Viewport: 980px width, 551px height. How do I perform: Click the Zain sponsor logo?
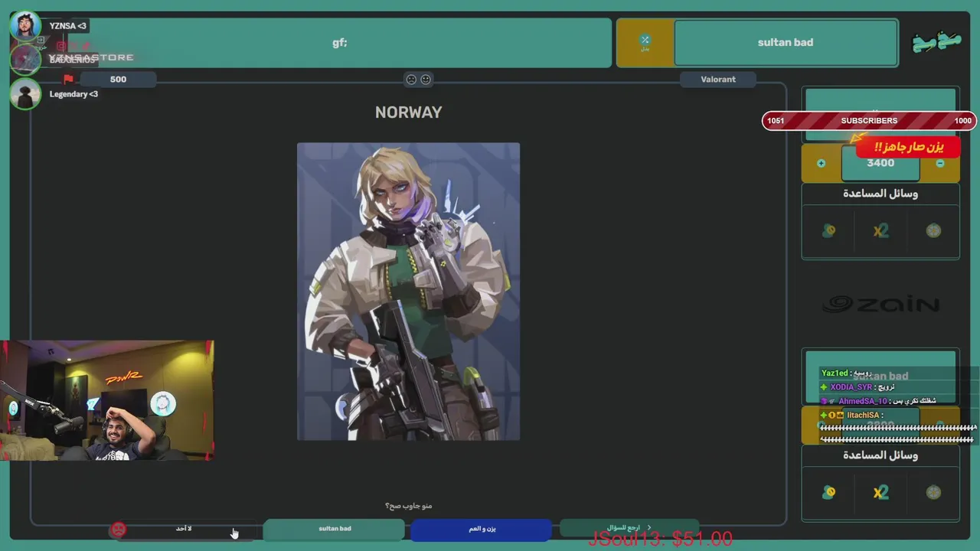click(880, 305)
